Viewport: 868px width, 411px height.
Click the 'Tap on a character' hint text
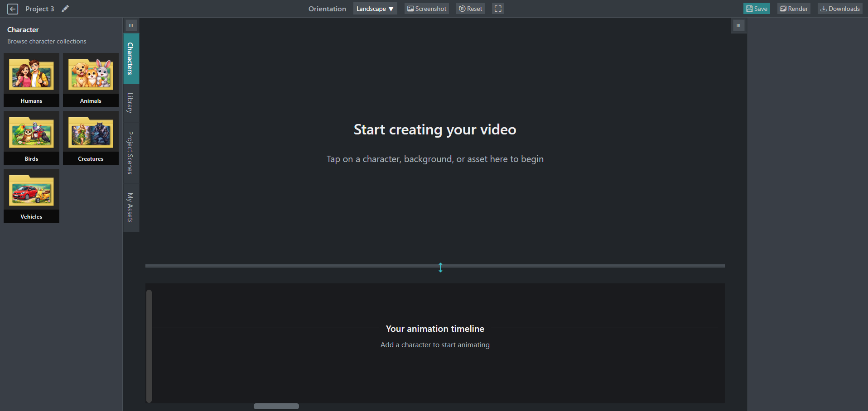coord(435,159)
